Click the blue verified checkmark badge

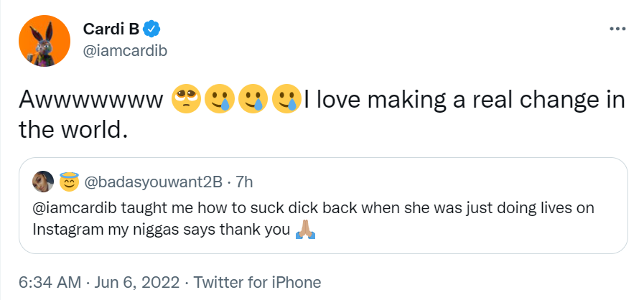pos(151,29)
